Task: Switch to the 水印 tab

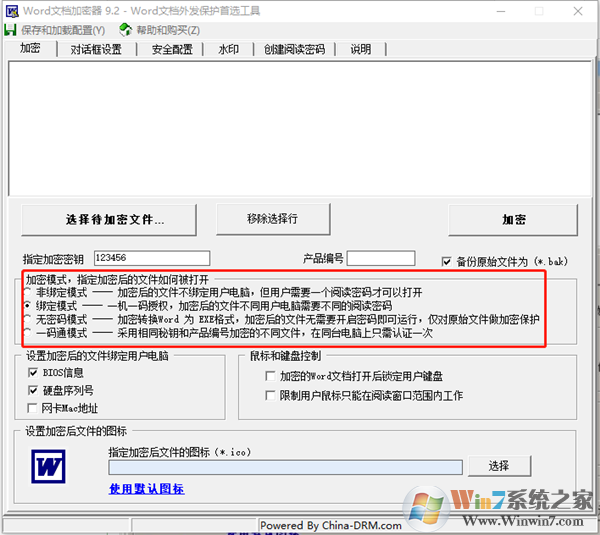Action: [x=228, y=49]
